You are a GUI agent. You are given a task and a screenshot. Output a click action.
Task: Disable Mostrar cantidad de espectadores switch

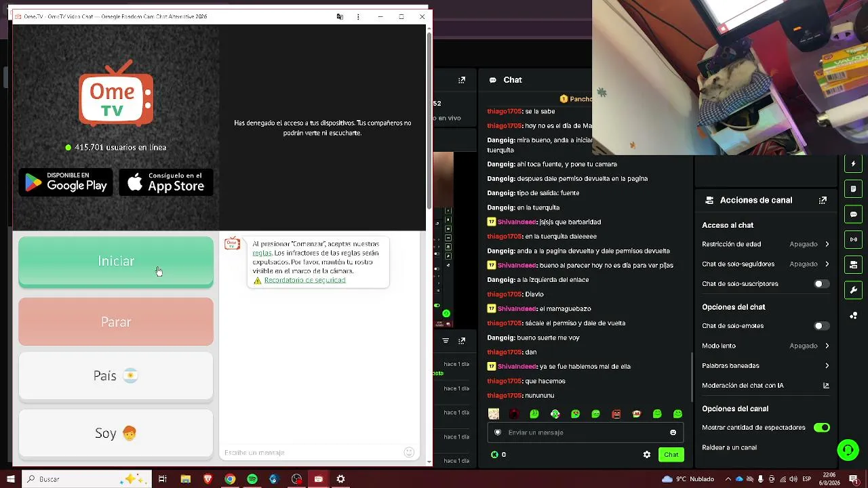click(822, 428)
